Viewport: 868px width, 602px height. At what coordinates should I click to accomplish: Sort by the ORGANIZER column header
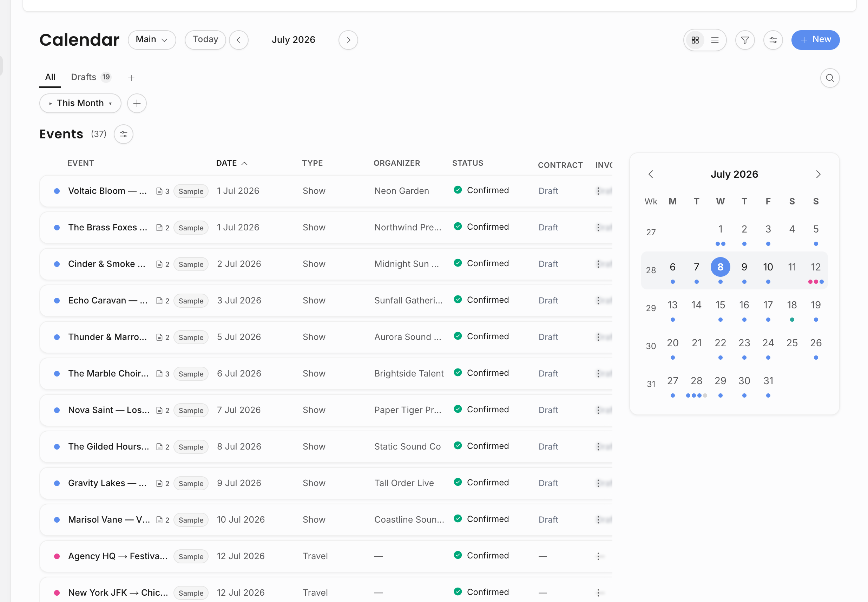click(397, 163)
